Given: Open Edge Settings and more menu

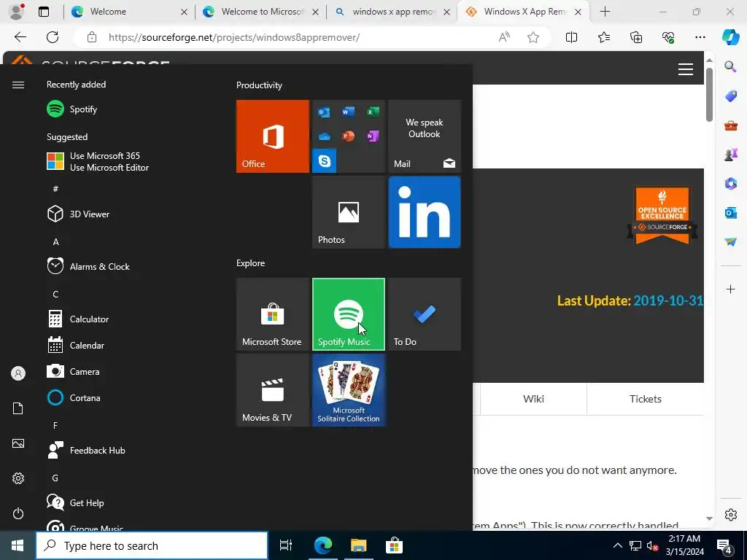Looking at the screenshot, I should coord(700,37).
